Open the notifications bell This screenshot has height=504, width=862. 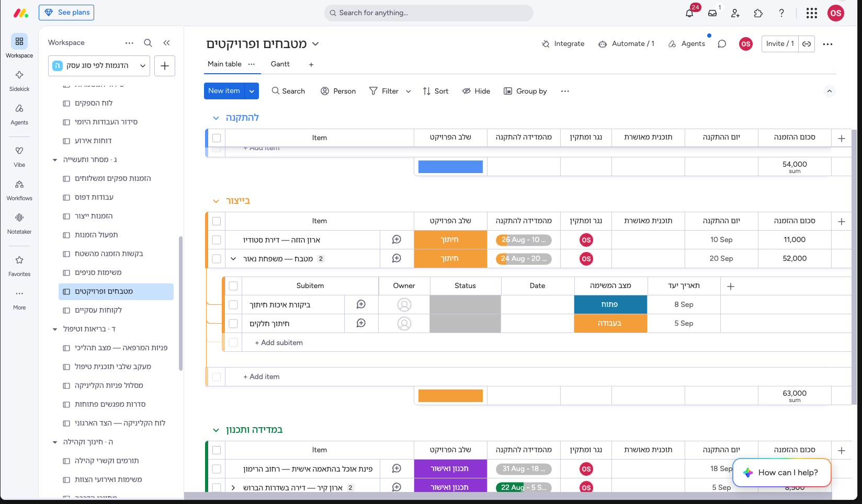point(689,13)
